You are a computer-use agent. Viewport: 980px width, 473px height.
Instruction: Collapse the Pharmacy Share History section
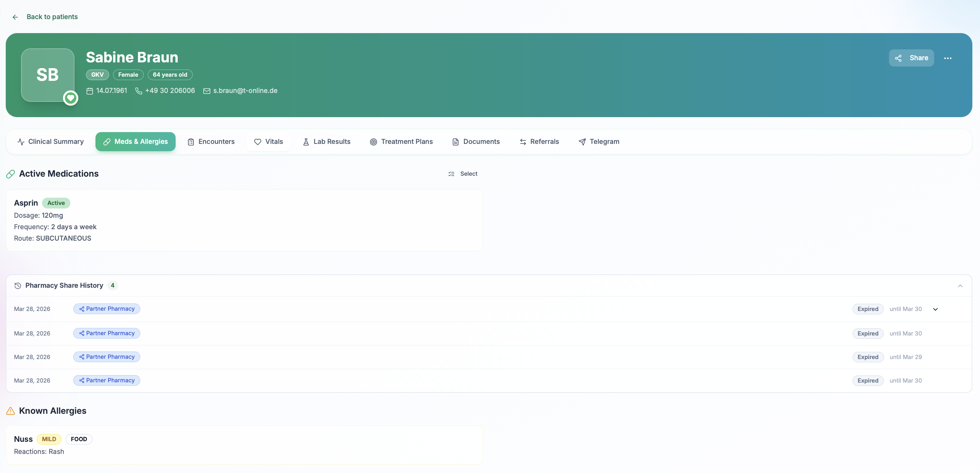(x=960, y=286)
